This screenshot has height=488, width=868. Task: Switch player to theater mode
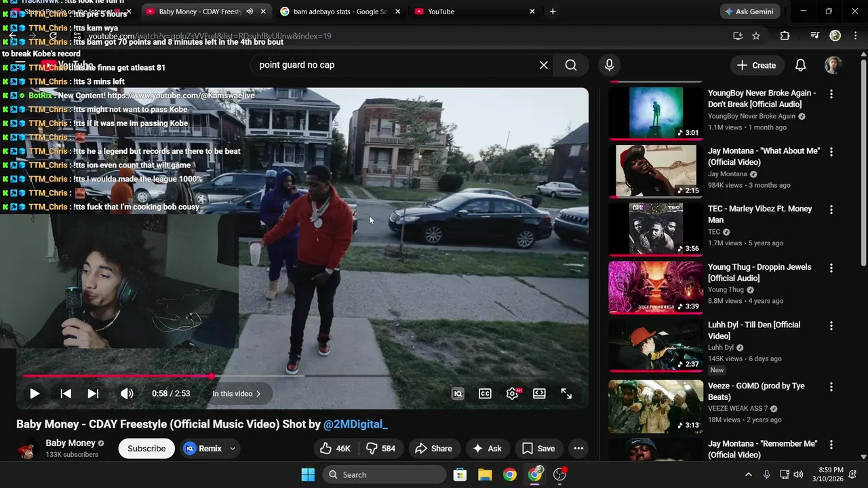(x=539, y=394)
